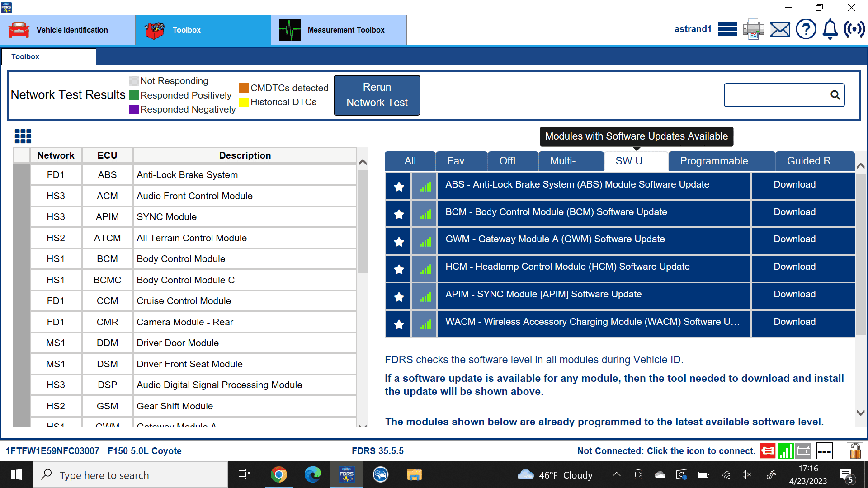868x488 pixels.
Task: Click the printer icon in header
Action: [753, 29]
